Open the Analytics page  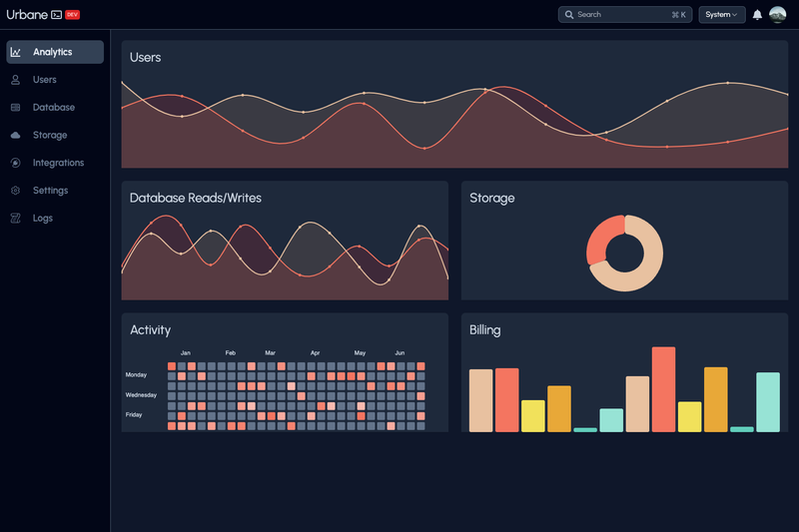pyautogui.click(x=55, y=52)
